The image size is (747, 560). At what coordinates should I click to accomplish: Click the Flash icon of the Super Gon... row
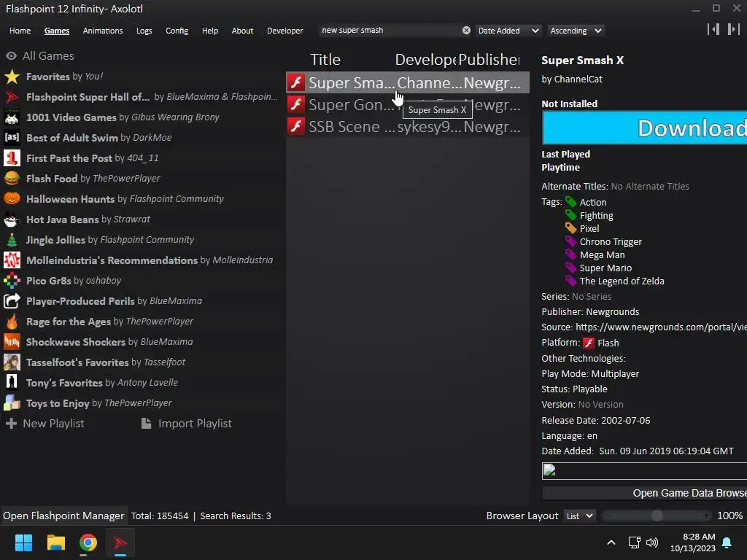[296, 104]
